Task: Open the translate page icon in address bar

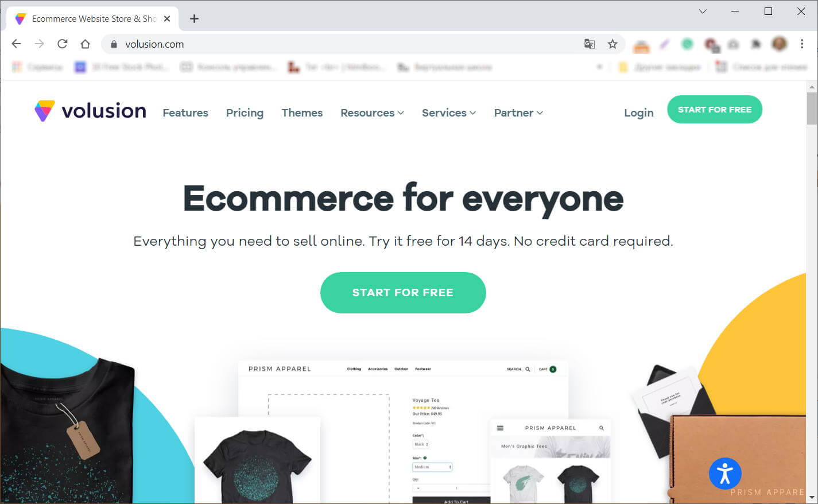Action: tap(589, 44)
